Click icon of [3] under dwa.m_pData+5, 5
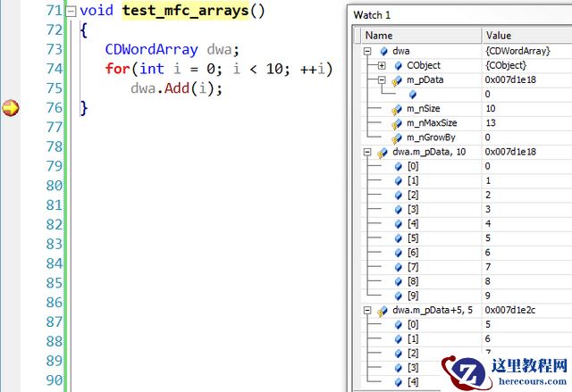The image size is (572, 392). point(399,368)
